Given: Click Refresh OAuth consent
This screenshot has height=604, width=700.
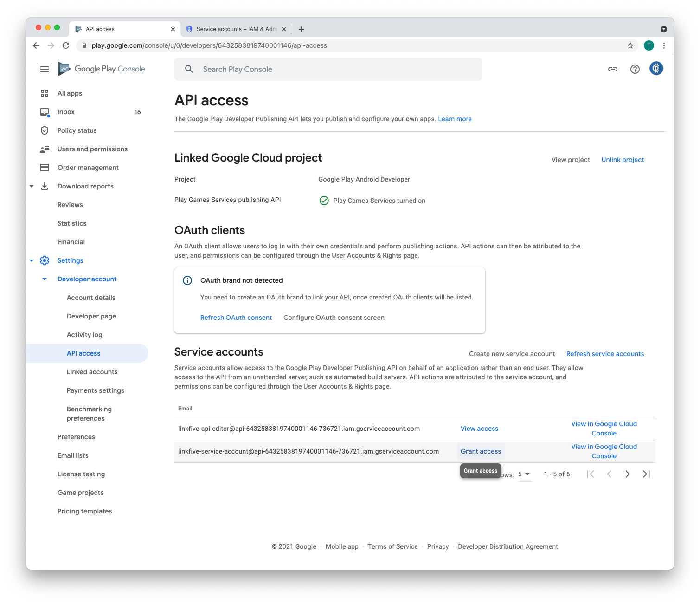Looking at the screenshot, I should [x=236, y=318].
